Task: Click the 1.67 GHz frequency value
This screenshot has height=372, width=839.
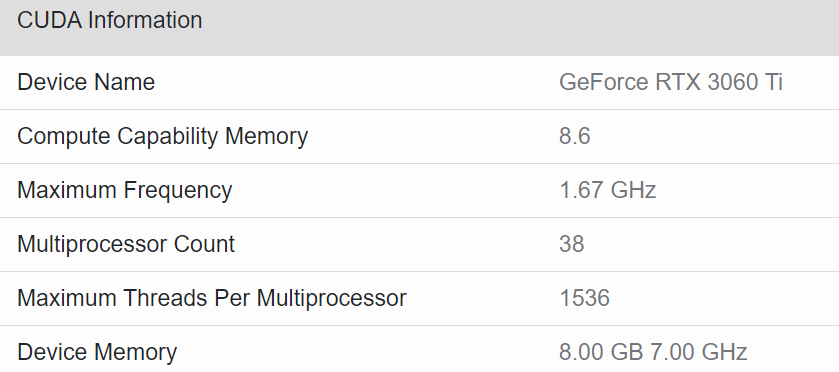Action: click(608, 191)
